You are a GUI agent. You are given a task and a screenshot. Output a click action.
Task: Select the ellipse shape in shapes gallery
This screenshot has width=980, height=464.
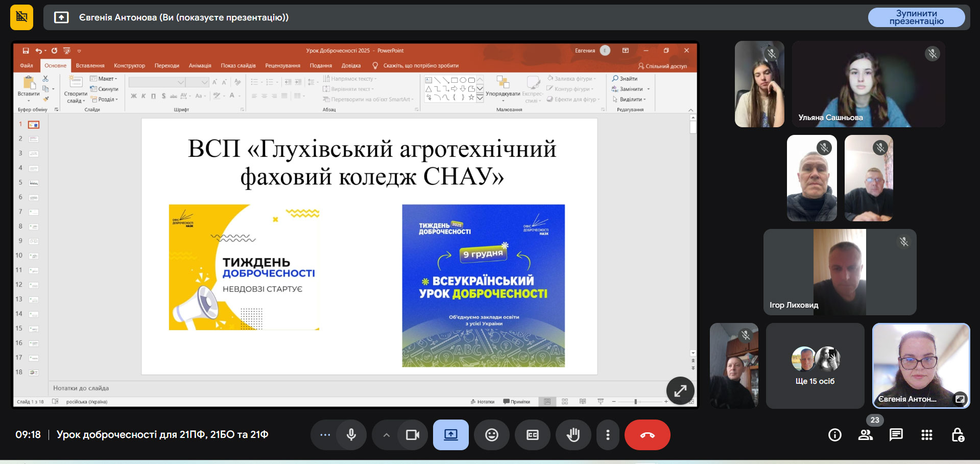coord(463,80)
